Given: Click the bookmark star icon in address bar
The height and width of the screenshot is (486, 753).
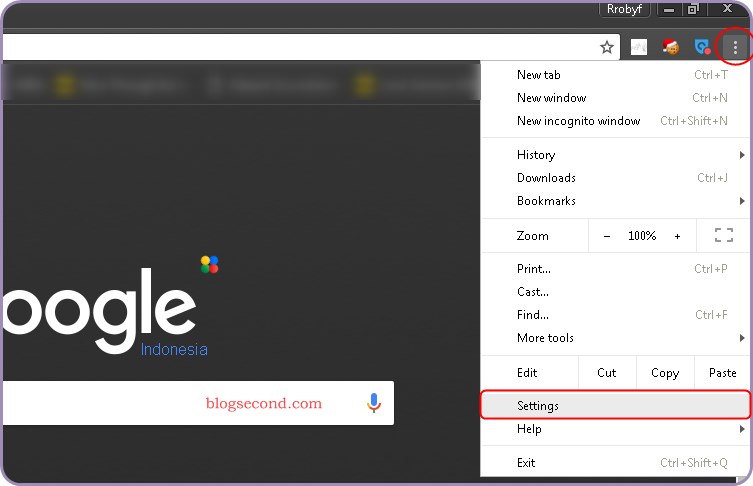Looking at the screenshot, I should point(607,47).
